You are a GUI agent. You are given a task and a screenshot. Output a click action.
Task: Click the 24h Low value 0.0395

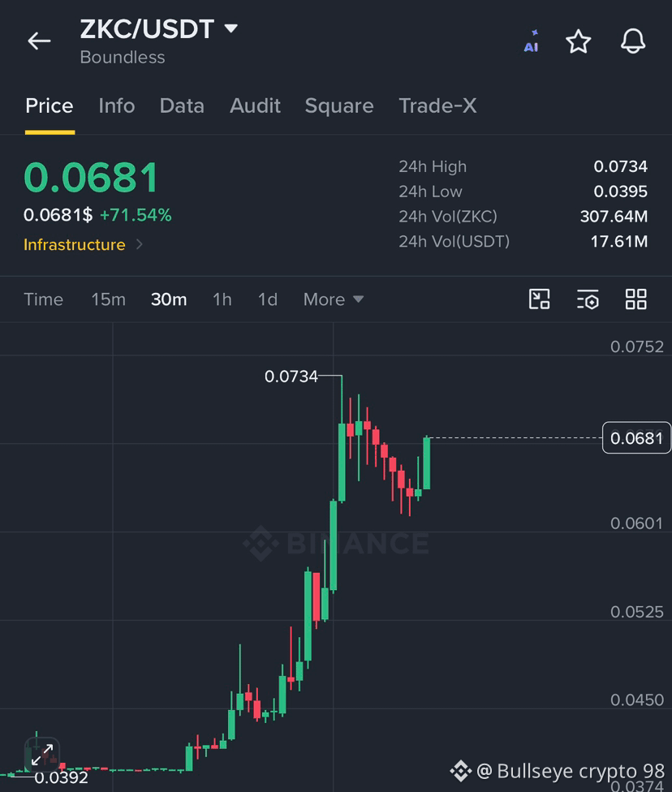[620, 192]
